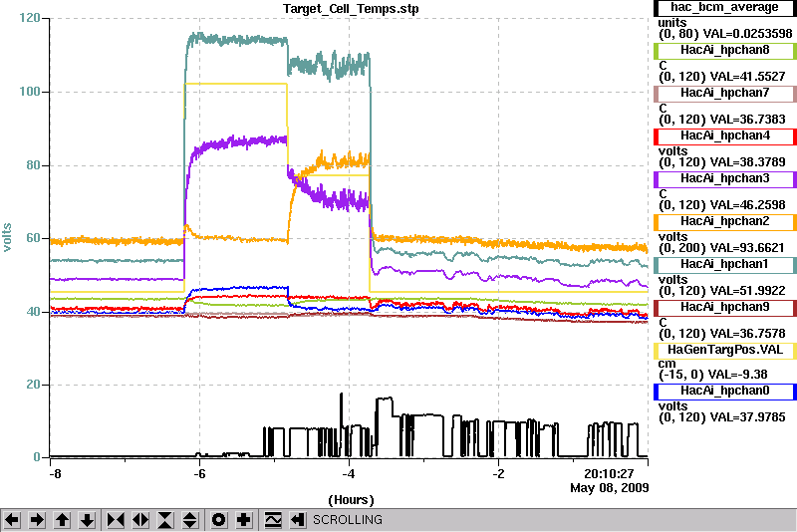Click the Target_Cell_Temps.stp graph title
Viewport: 797px width, 532px height.
click(x=351, y=9)
